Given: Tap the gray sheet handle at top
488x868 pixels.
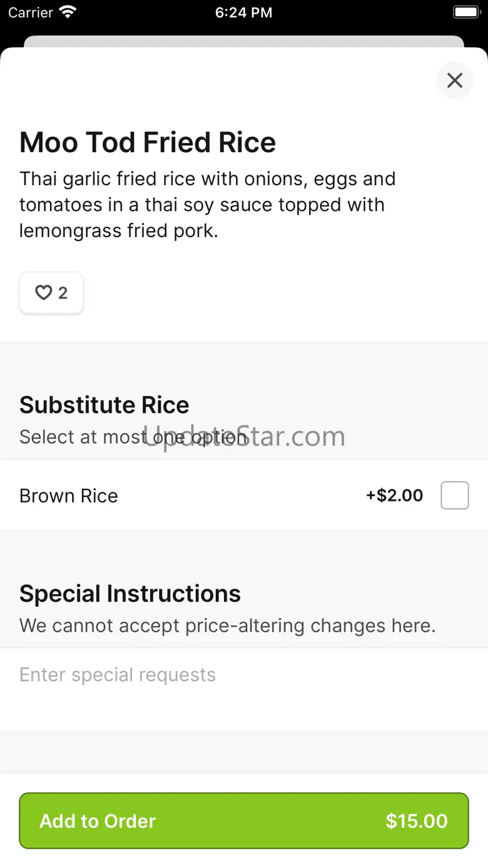Looking at the screenshot, I should click(x=243, y=41).
